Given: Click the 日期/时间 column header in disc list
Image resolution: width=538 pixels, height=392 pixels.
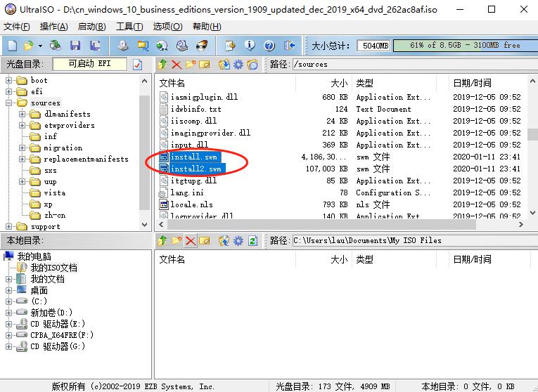Looking at the screenshot, I should 487,83.
